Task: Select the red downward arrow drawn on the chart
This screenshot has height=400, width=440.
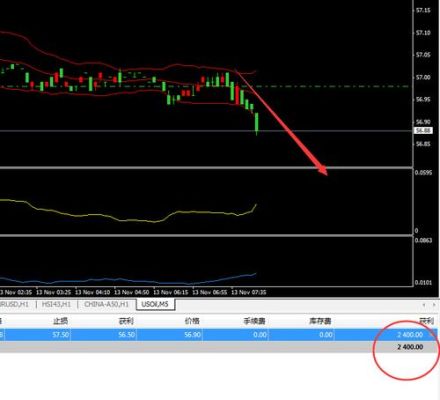Action: click(281, 122)
